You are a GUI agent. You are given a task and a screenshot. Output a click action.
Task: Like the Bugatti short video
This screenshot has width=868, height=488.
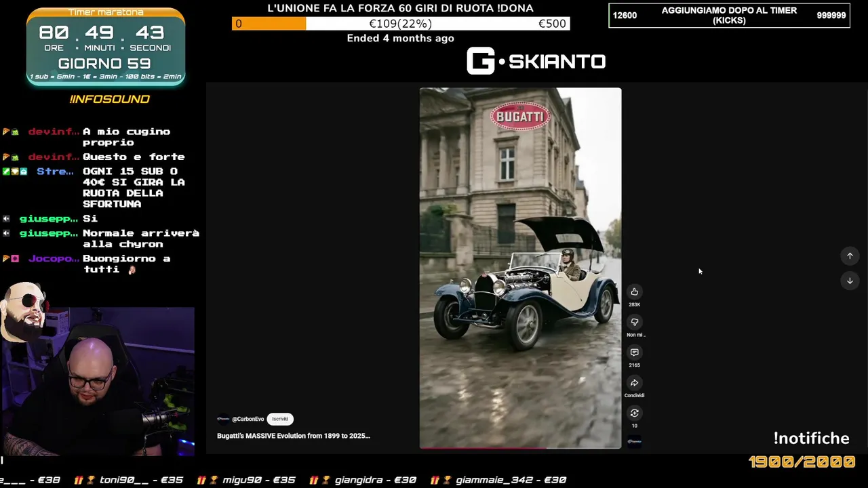coord(634,292)
